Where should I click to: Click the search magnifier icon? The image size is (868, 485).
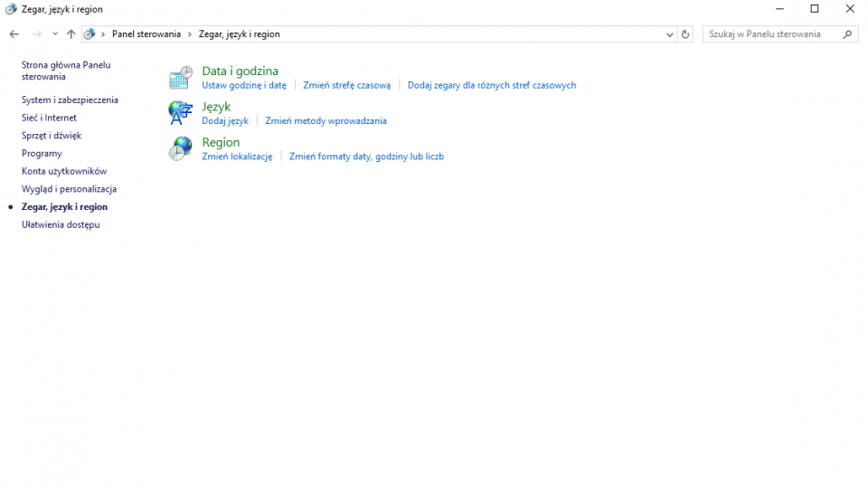tap(848, 34)
